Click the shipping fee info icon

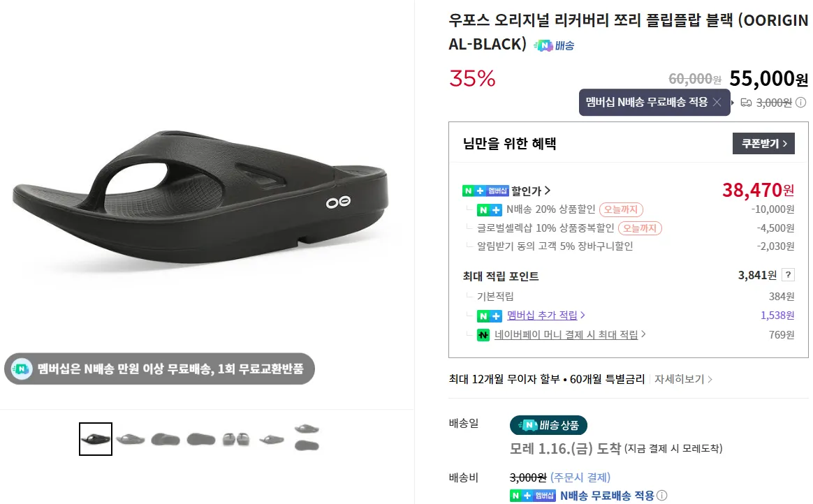pyautogui.click(x=801, y=103)
